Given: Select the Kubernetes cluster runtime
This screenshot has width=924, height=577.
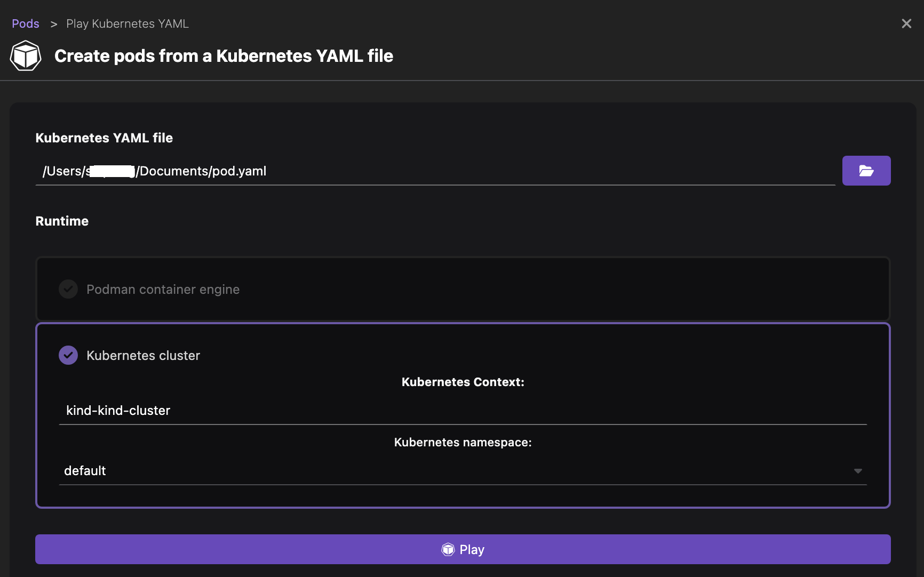Looking at the screenshot, I should [x=143, y=355].
